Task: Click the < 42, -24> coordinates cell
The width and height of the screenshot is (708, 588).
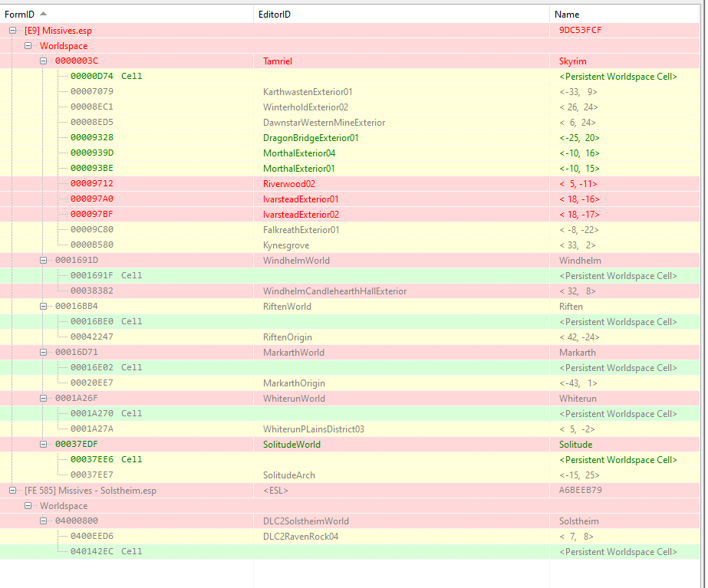Action: click(579, 337)
